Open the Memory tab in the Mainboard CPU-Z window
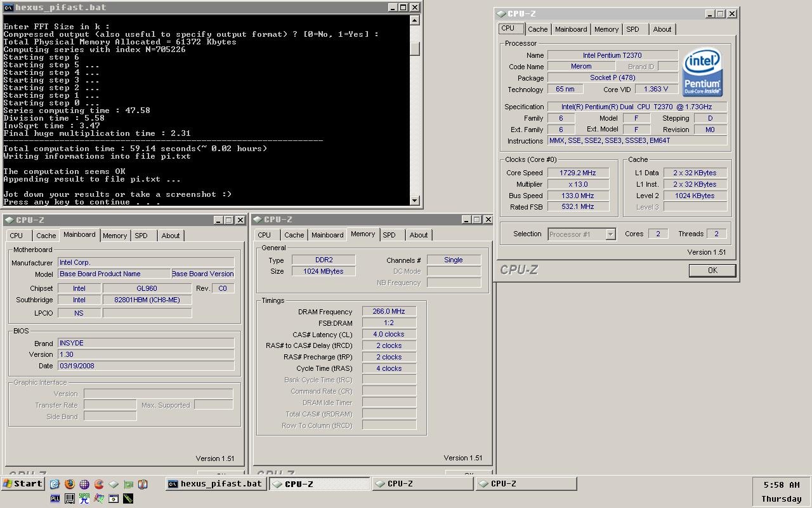This screenshot has width=812, height=508. 115,236
